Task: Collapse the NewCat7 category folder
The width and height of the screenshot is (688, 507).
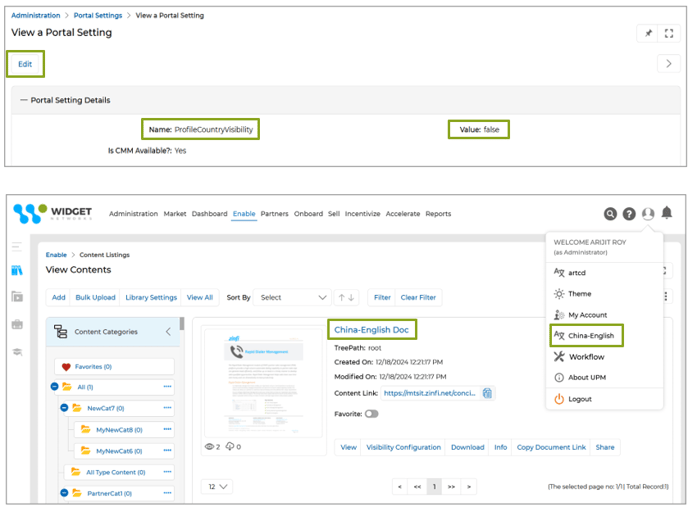Action: click(64, 408)
